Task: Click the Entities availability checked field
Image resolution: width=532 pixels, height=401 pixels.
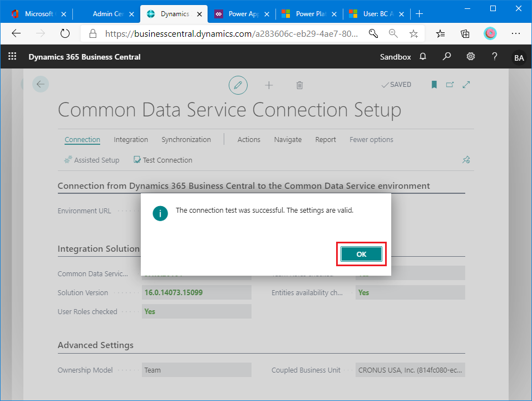Action: click(410, 292)
